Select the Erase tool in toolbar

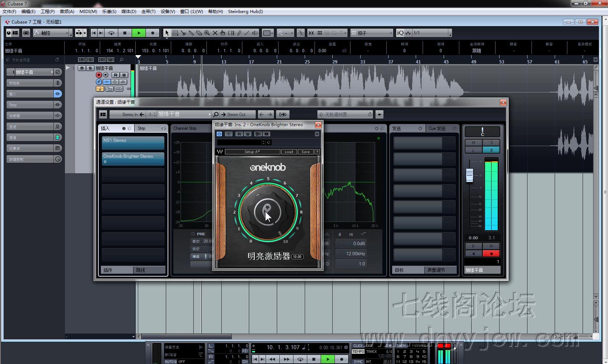[x=199, y=33]
